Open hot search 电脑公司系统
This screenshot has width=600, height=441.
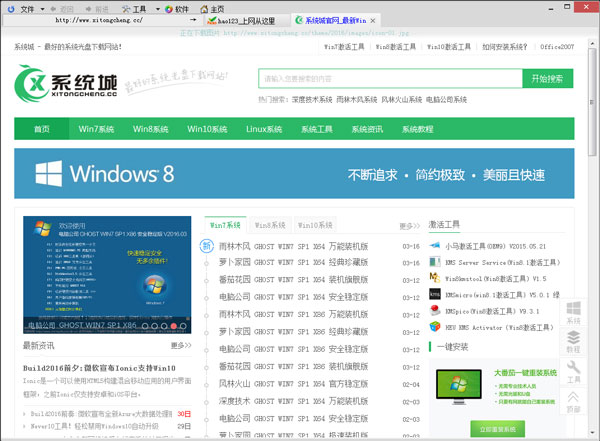pos(446,100)
